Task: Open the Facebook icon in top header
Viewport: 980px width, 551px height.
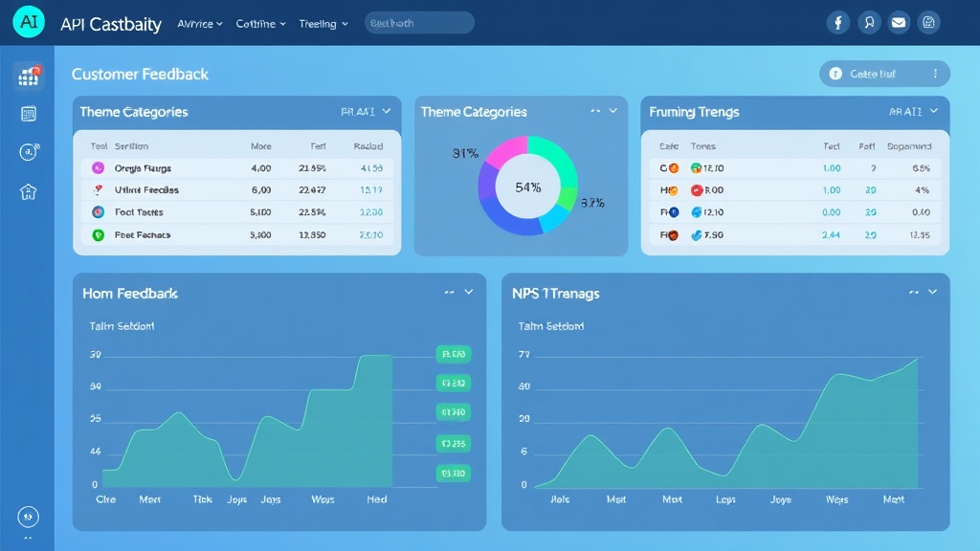Action: click(x=838, y=23)
